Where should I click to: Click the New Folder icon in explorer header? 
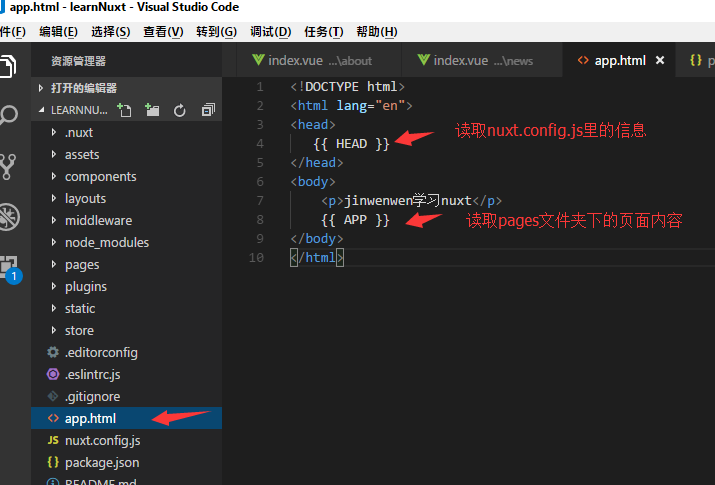tap(152, 110)
